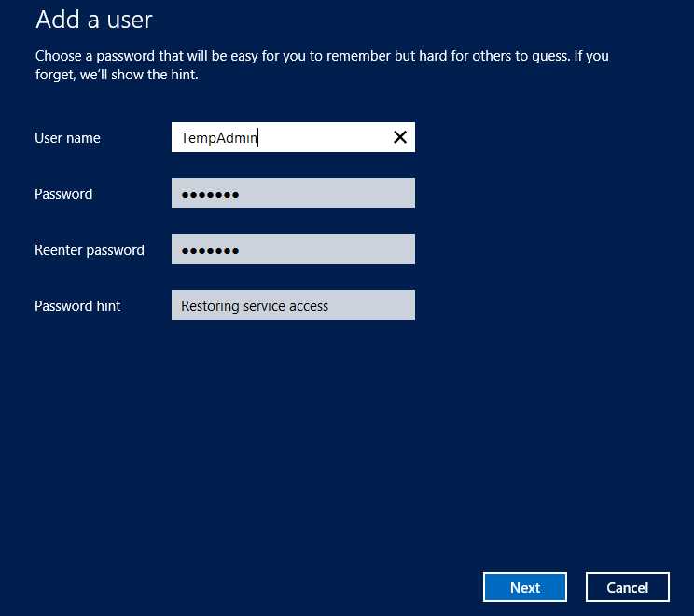The height and width of the screenshot is (616, 694).
Task: Focus the Password field
Action: (293, 193)
